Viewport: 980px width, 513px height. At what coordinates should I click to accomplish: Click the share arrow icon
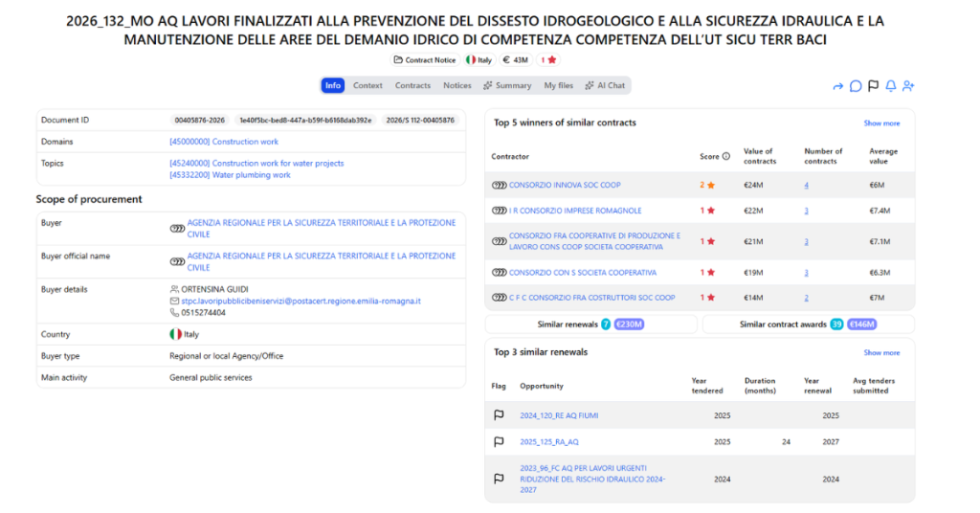pos(838,86)
